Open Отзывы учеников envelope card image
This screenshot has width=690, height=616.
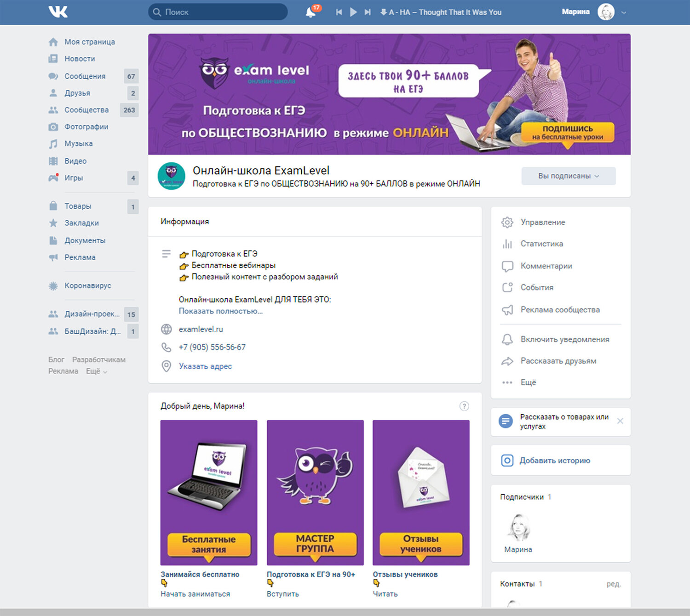tap(421, 493)
